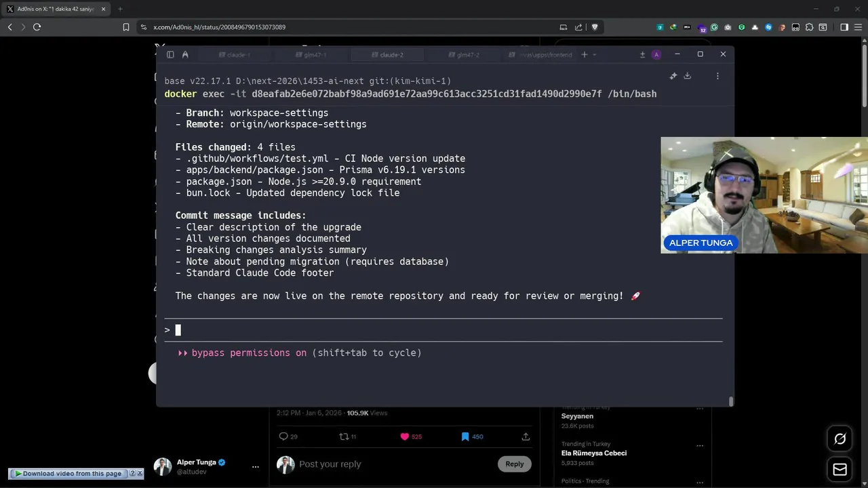Viewport: 868px width, 488px height.
Task: Open the three-dot menu in terminal block
Action: (717, 76)
